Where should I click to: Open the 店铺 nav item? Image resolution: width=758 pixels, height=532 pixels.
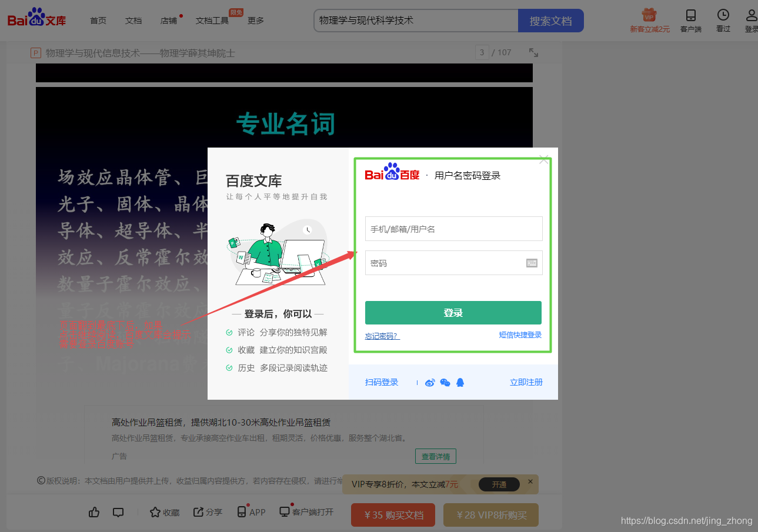169,21
